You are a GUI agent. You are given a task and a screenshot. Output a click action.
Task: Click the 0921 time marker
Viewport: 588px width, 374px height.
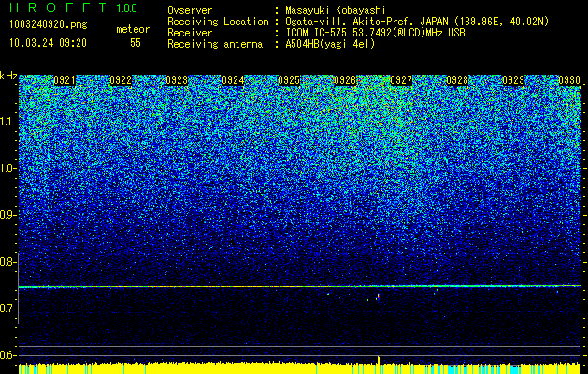(65, 80)
